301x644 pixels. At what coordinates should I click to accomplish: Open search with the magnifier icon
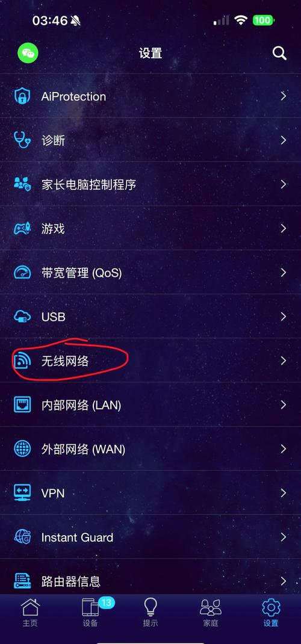click(279, 54)
